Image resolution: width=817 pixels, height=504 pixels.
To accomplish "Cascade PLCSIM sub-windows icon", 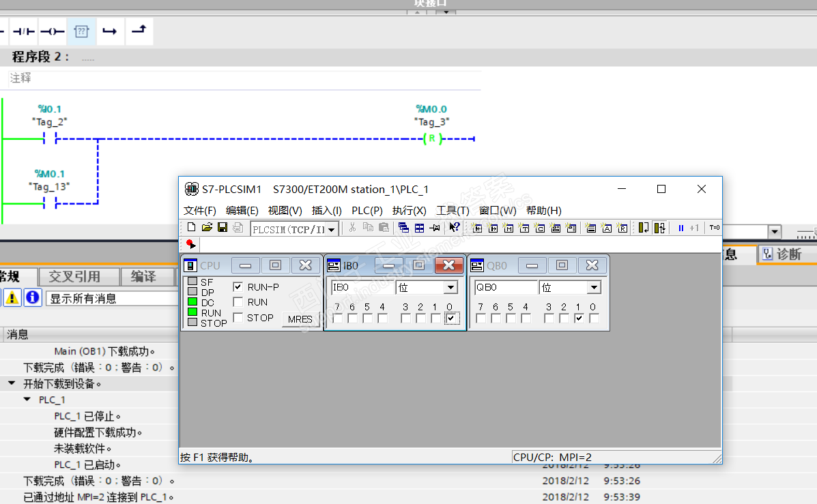I will pyautogui.click(x=403, y=228).
